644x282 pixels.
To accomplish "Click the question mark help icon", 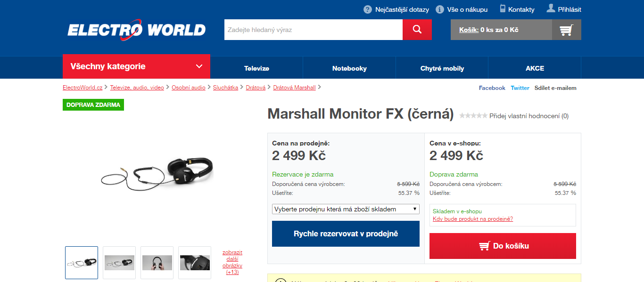I will tap(368, 9).
